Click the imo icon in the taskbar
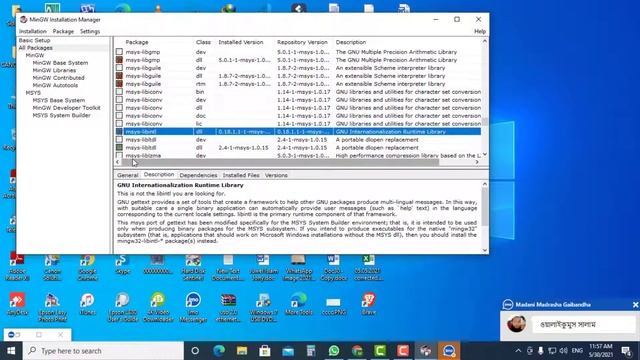This screenshot has height=360, width=640. click(x=449, y=351)
